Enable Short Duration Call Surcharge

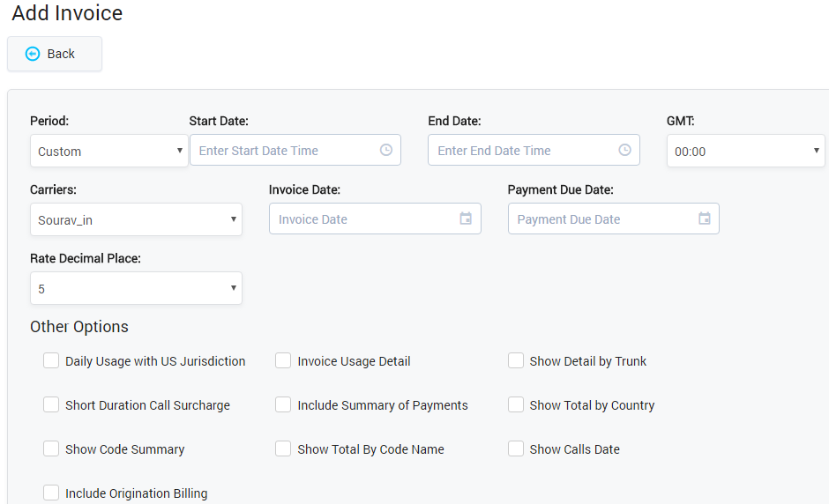(x=51, y=404)
